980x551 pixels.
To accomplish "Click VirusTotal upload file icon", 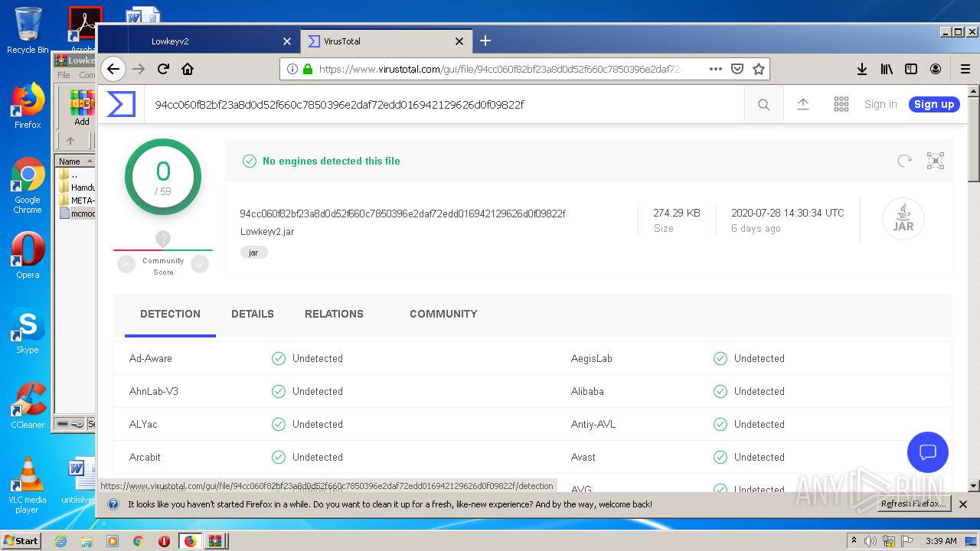I will pyautogui.click(x=803, y=104).
